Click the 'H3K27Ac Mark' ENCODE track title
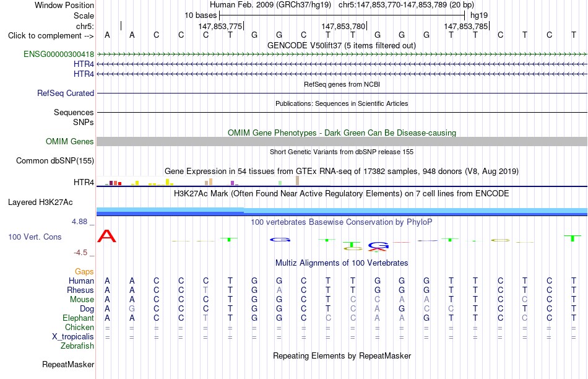 [342, 194]
